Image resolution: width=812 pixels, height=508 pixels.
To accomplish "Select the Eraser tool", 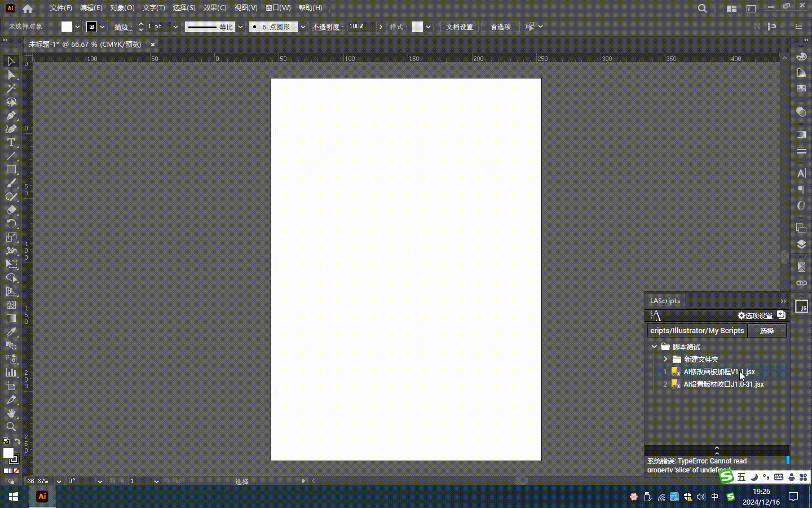I will click(x=11, y=210).
